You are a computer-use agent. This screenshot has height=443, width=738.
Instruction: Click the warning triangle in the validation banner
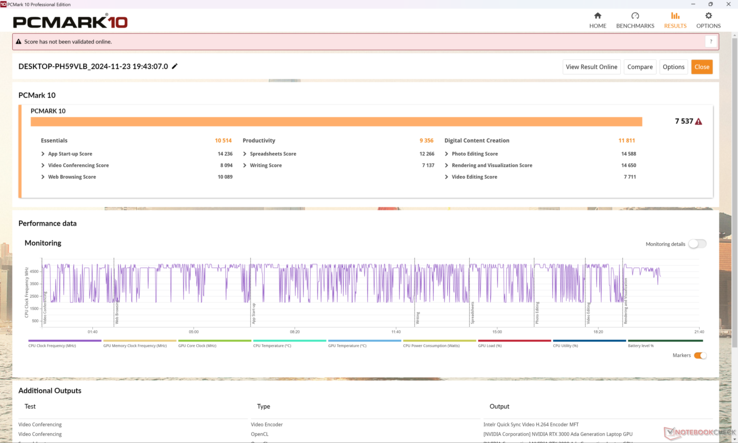pos(19,42)
